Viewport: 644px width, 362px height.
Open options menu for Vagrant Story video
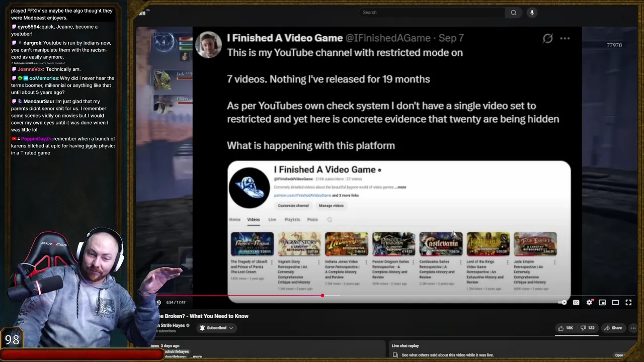pyautogui.click(x=319, y=262)
